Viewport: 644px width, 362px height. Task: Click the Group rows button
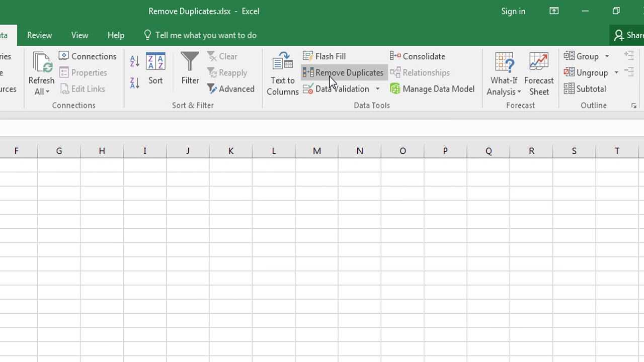[x=582, y=56]
